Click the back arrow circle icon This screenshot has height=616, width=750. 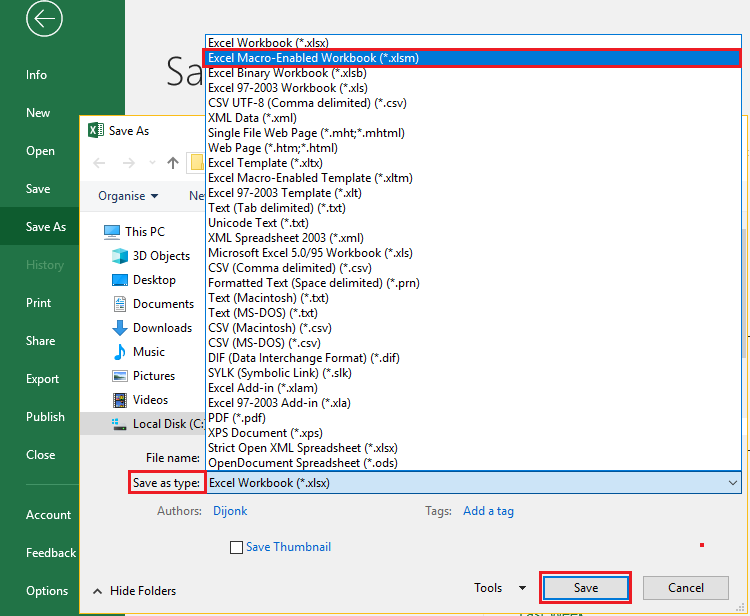44,19
